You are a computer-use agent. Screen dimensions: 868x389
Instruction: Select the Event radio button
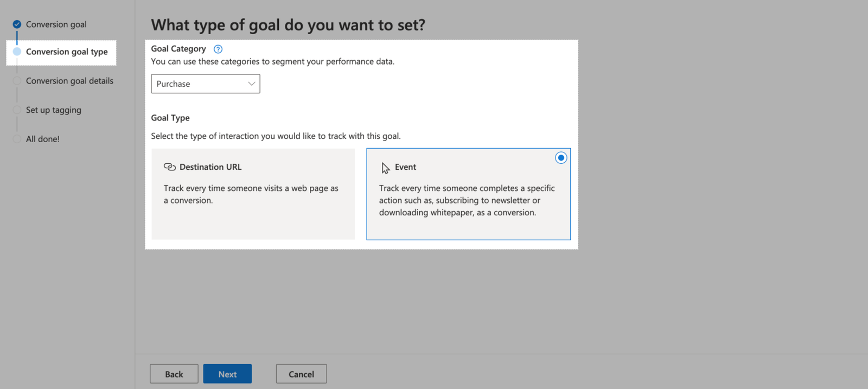click(x=561, y=158)
